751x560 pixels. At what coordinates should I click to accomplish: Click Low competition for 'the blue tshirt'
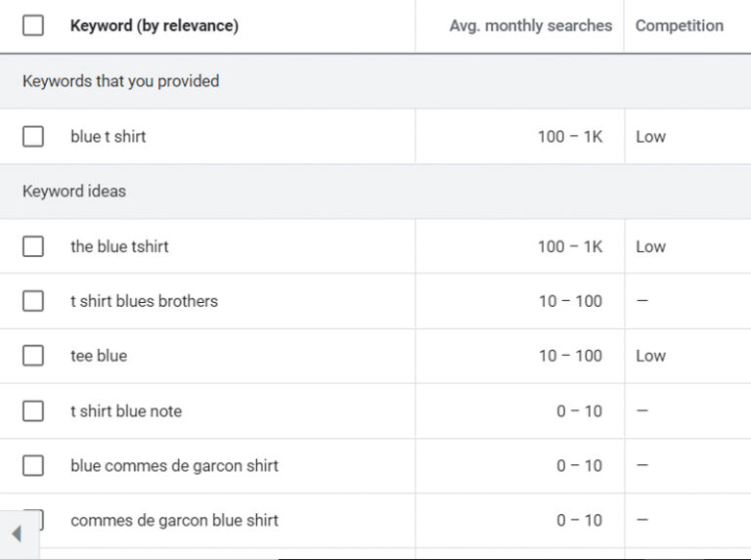[650, 246]
